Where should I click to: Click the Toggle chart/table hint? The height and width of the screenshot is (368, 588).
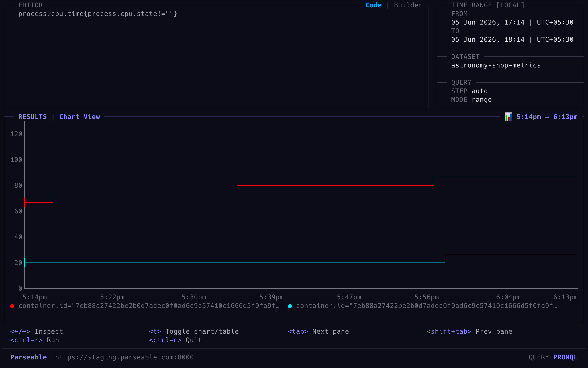point(194,331)
